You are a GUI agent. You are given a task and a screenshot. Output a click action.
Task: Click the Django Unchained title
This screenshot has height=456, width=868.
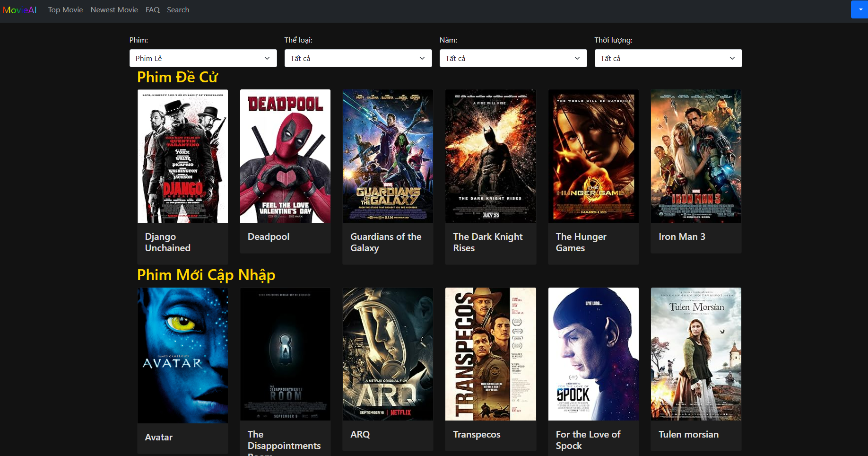pos(168,242)
